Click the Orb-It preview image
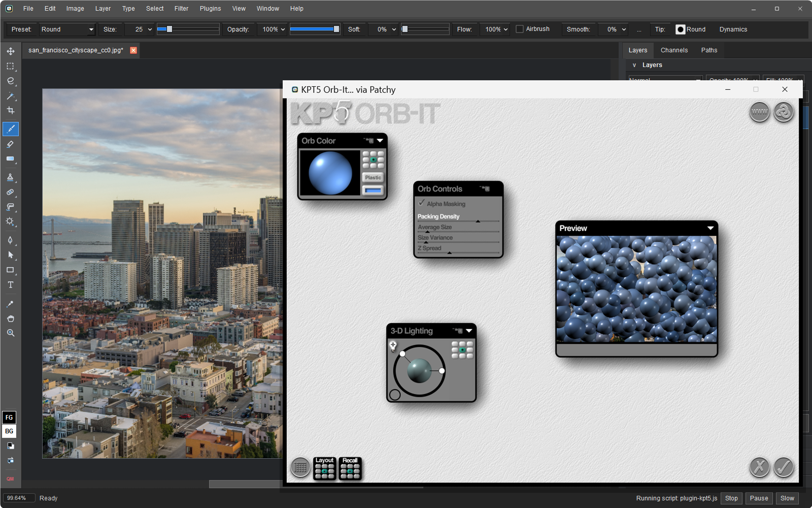Screen dimensions: 812x508 (636, 289)
